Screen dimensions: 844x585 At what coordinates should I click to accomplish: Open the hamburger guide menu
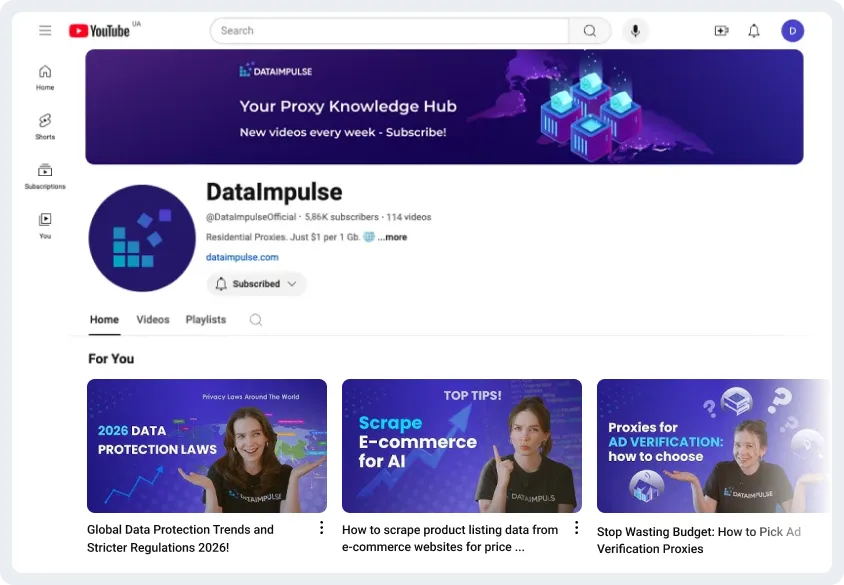click(x=45, y=31)
